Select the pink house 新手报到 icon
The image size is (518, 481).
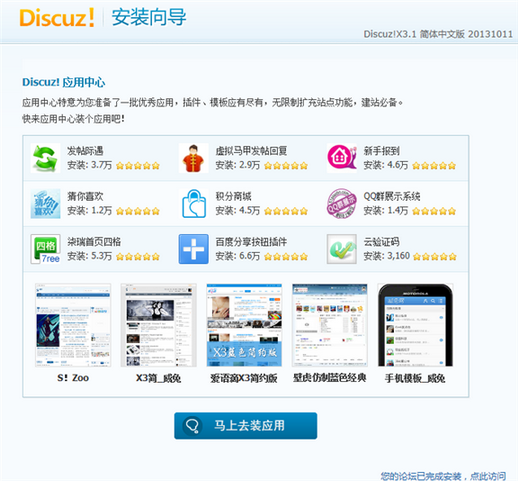[x=342, y=158]
